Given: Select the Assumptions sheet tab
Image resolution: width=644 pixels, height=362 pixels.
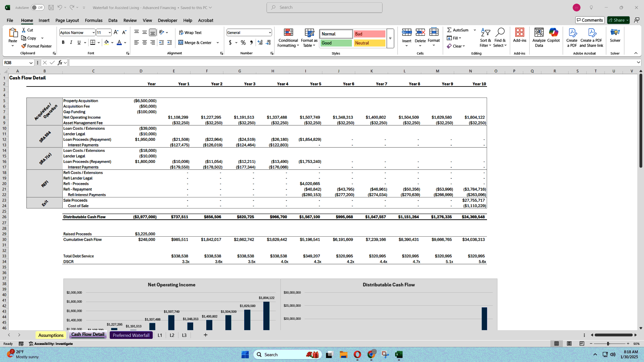Looking at the screenshot, I should (50, 335).
